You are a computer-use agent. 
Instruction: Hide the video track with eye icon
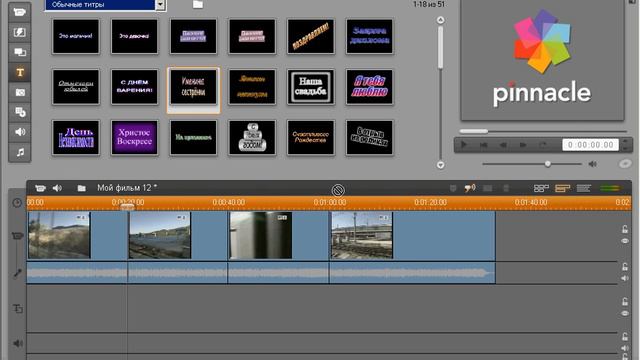coord(625,241)
